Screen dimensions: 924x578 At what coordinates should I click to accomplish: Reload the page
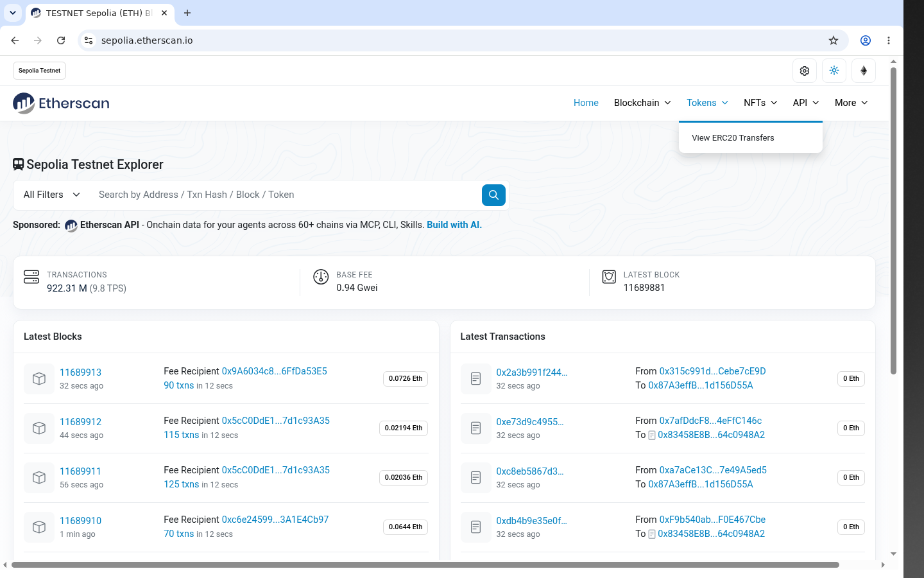(x=61, y=40)
